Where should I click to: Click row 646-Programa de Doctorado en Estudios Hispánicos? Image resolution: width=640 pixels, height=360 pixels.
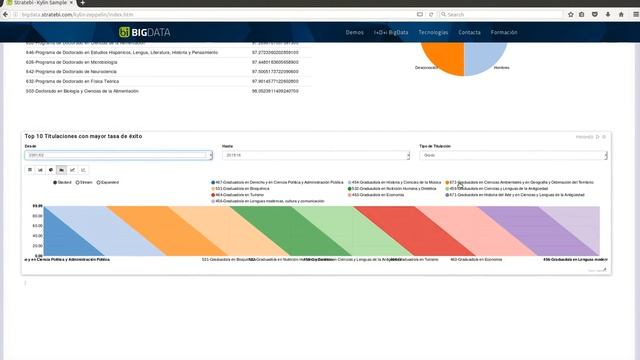(167, 52)
